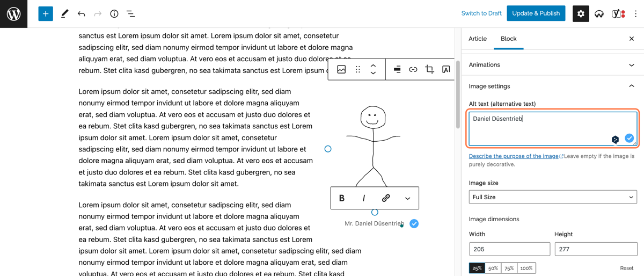The image size is (644, 276).
Task: Move the image block up
Action: click(373, 66)
